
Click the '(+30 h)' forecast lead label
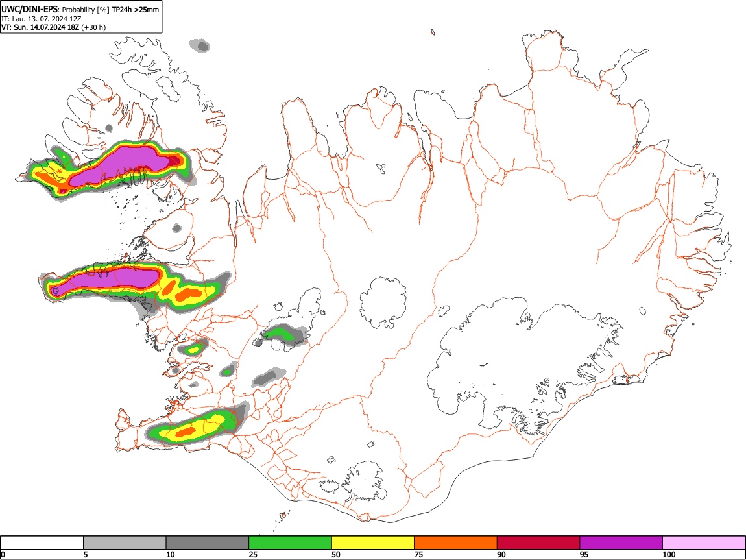coord(93,27)
